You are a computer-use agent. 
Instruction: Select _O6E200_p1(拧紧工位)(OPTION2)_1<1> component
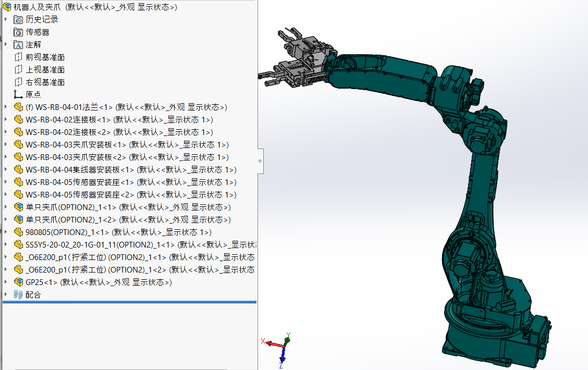140,257
